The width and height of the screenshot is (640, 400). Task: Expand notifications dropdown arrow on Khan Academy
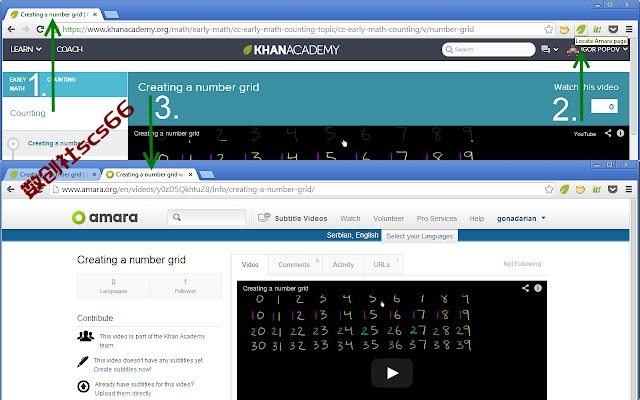click(x=556, y=49)
